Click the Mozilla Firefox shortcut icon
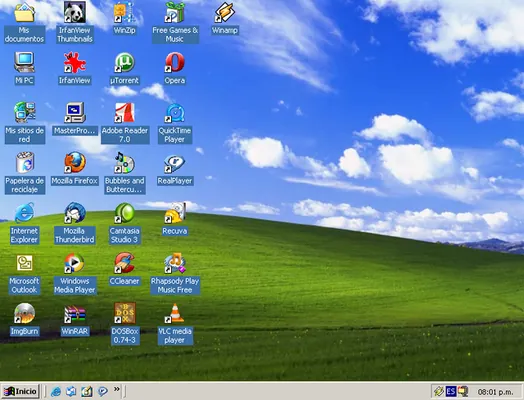This screenshot has width=524, height=400. coord(75,163)
